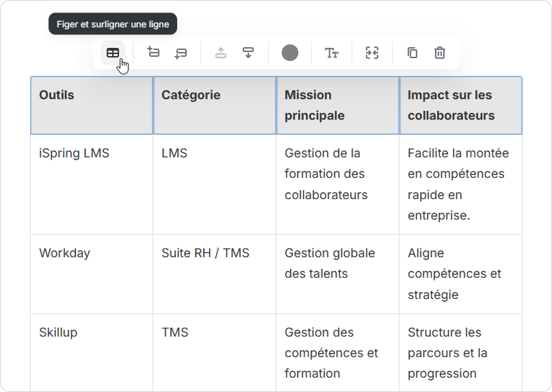The height and width of the screenshot is (392, 552).
Task: Select the "Catégorie" header cell
Action: coord(214,105)
